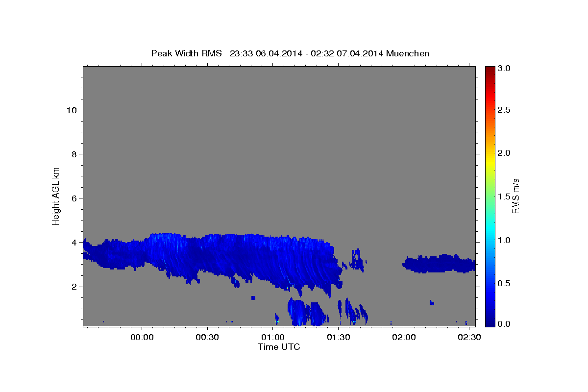Click the colorbar value 2.5

click(504, 110)
